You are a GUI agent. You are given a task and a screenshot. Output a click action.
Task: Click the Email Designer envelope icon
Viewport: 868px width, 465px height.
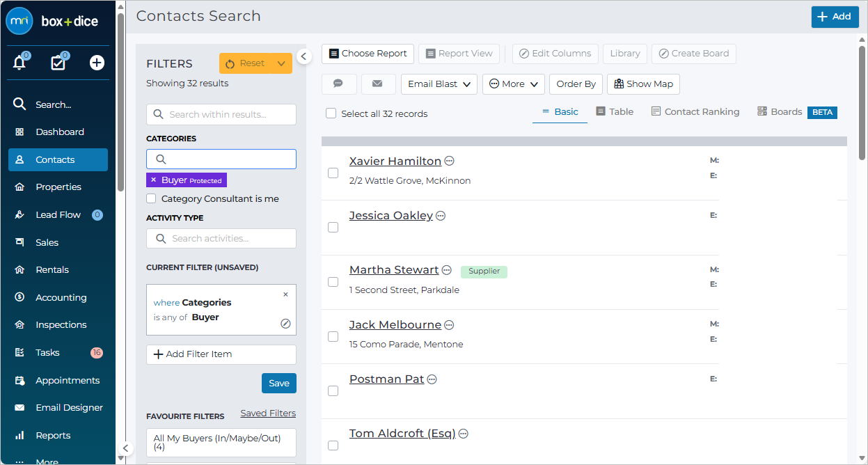pyautogui.click(x=19, y=408)
